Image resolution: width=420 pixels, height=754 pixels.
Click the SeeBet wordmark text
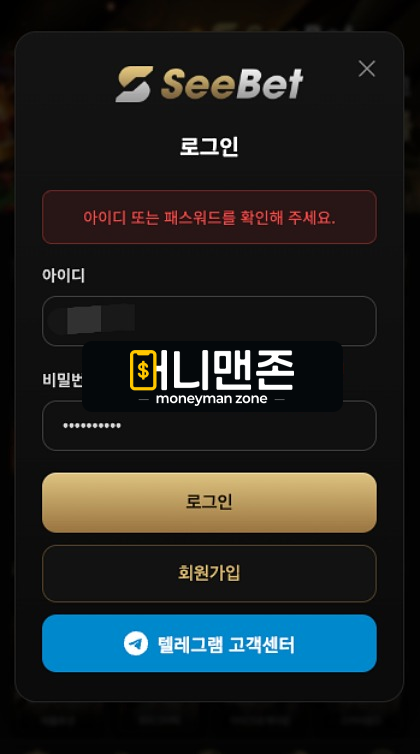click(232, 84)
